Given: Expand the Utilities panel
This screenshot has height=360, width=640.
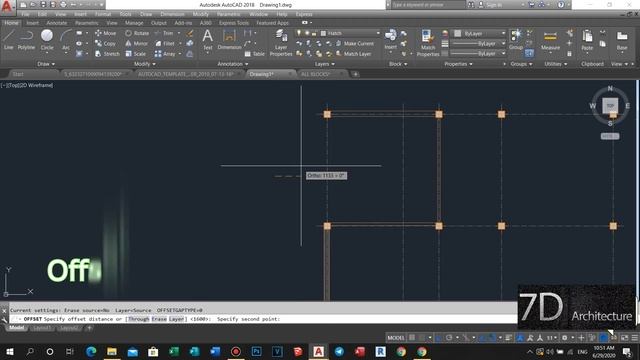Looking at the screenshot, I should tap(556, 64).
